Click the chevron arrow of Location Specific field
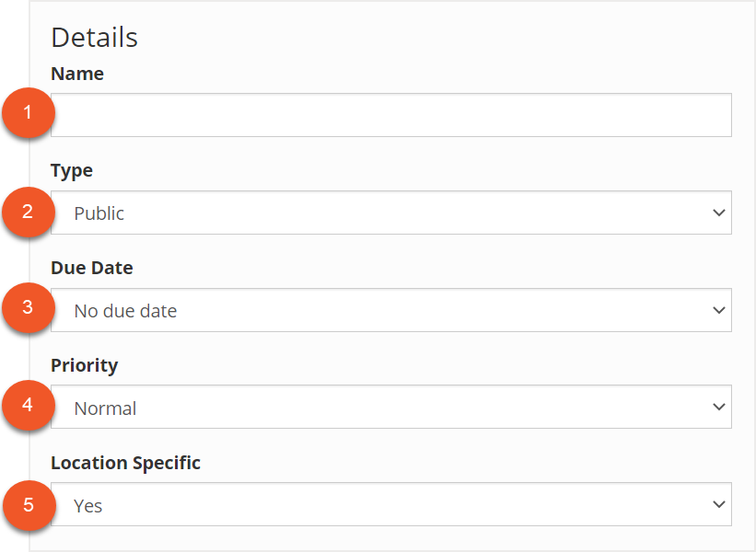Viewport: 756px width, 552px height. click(719, 505)
